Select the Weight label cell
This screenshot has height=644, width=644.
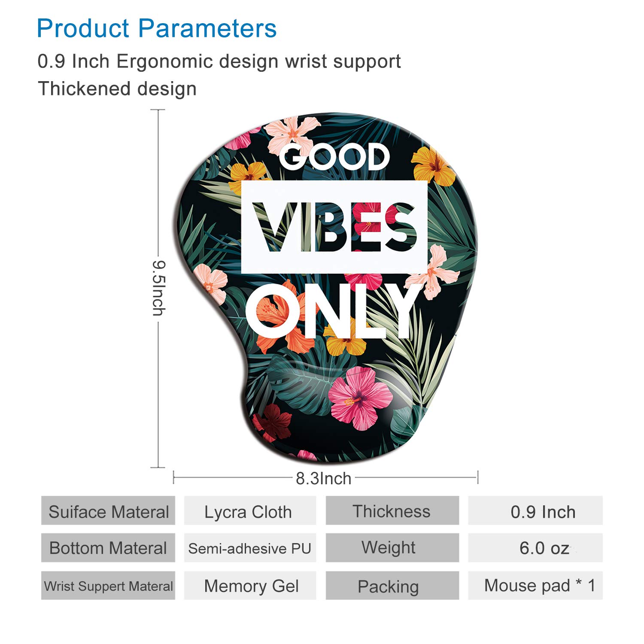[392, 548]
